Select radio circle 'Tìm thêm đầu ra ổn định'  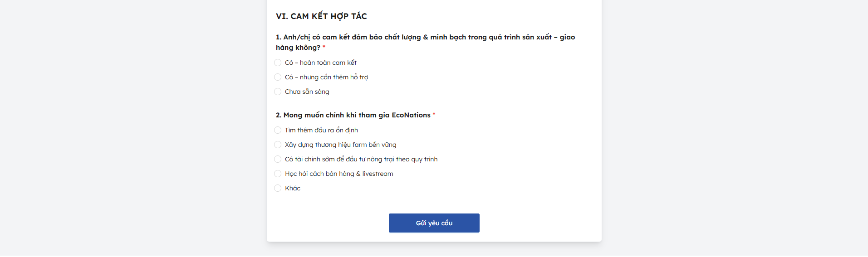click(x=278, y=130)
